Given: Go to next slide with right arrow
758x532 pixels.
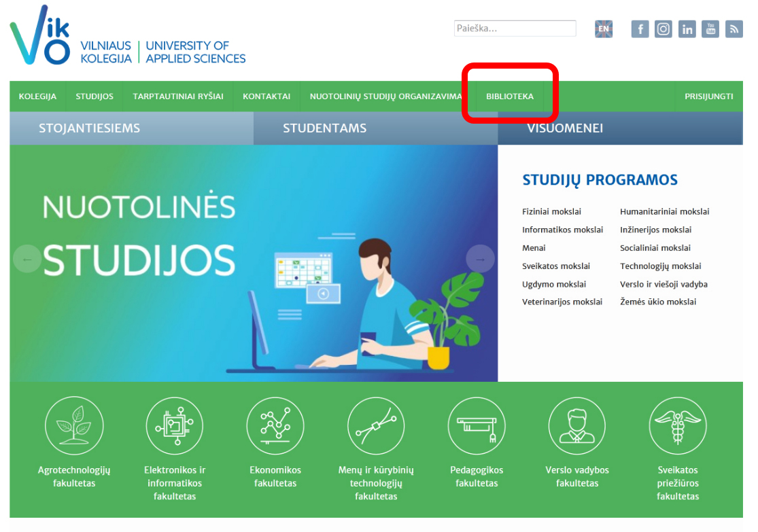Looking at the screenshot, I should [480, 259].
